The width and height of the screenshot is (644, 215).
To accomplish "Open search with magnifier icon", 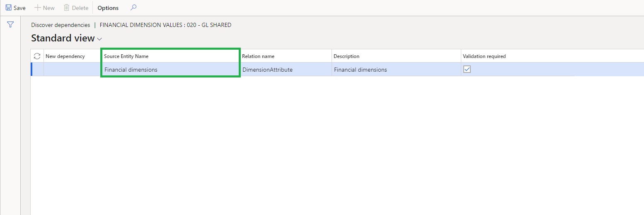I will pyautogui.click(x=133, y=8).
